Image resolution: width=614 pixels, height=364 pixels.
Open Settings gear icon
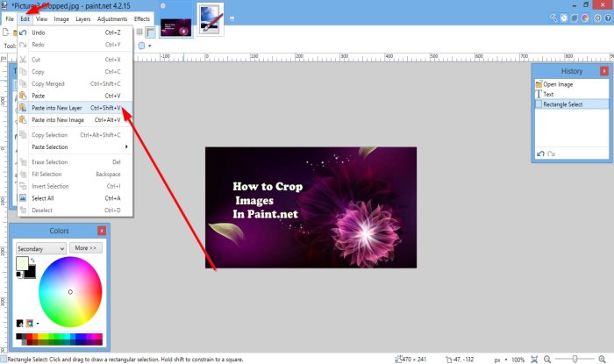[597, 18]
